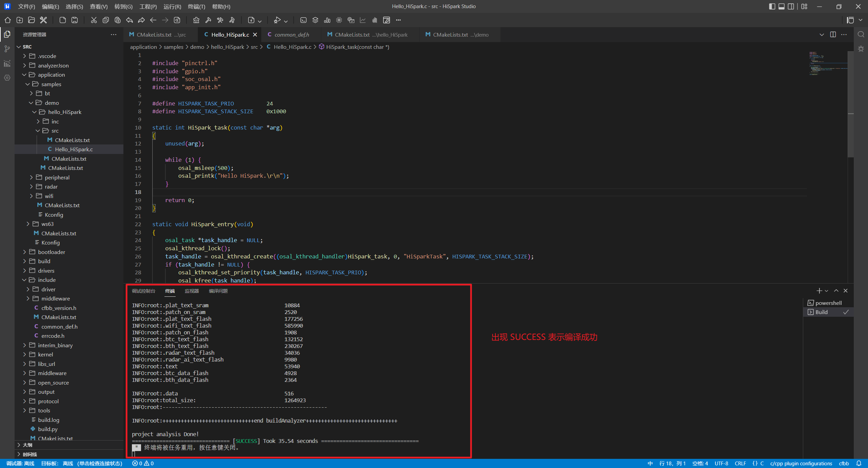The height and width of the screenshot is (468, 868).
Task: Click the cut scissors icon
Action: point(94,20)
